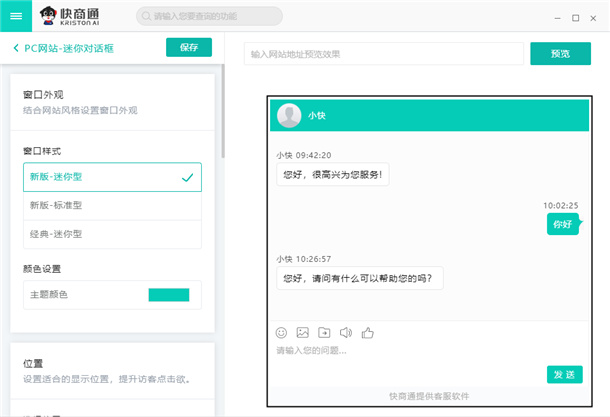Open the hamburger menu in the title bar
This screenshot has height=417, width=610.
[17, 16]
